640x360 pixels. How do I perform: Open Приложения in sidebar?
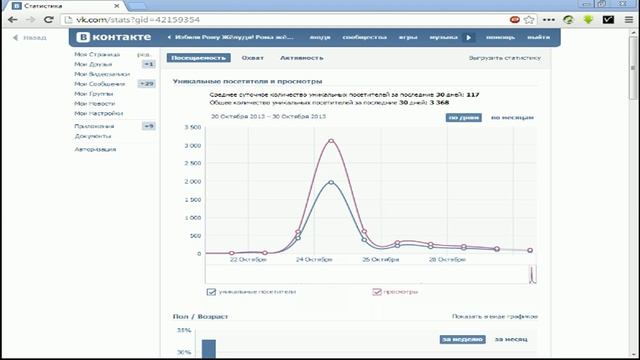tap(94, 126)
